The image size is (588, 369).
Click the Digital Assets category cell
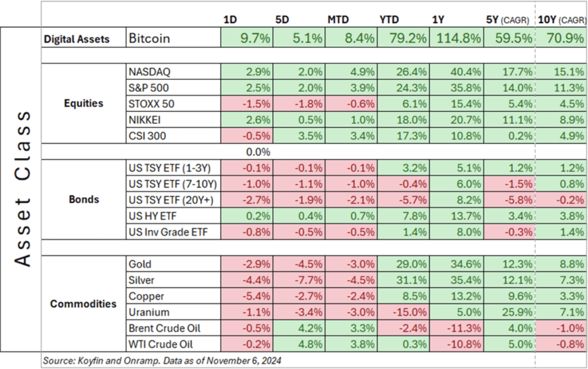77,39
